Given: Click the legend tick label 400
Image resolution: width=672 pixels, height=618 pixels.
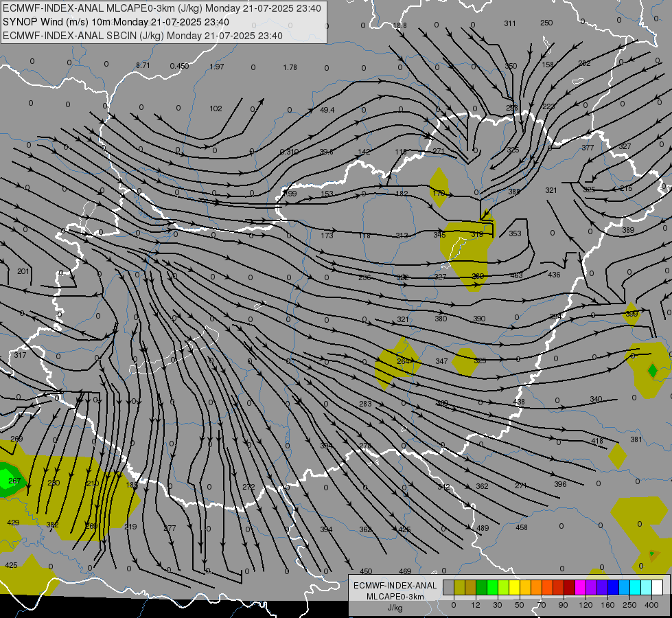Looking at the screenshot, I should 651,605.
